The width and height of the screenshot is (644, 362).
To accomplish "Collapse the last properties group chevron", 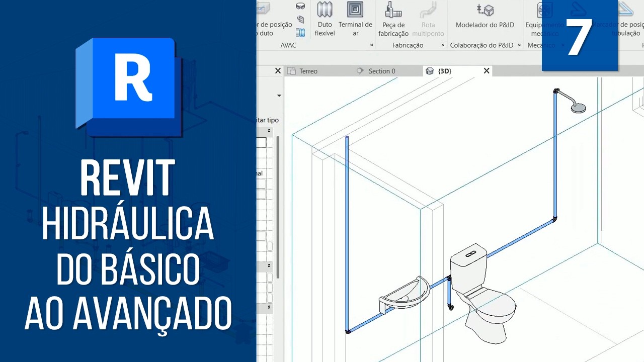I will click(269, 307).
